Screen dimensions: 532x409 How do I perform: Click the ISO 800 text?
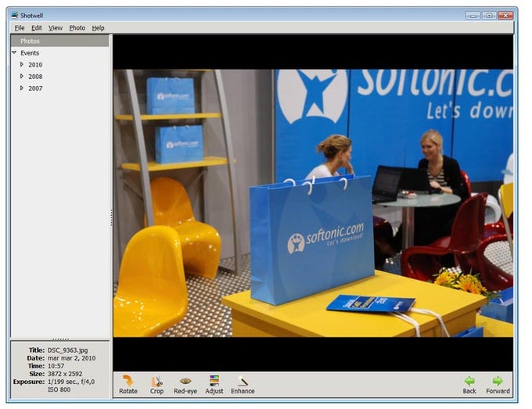(59, 389)
